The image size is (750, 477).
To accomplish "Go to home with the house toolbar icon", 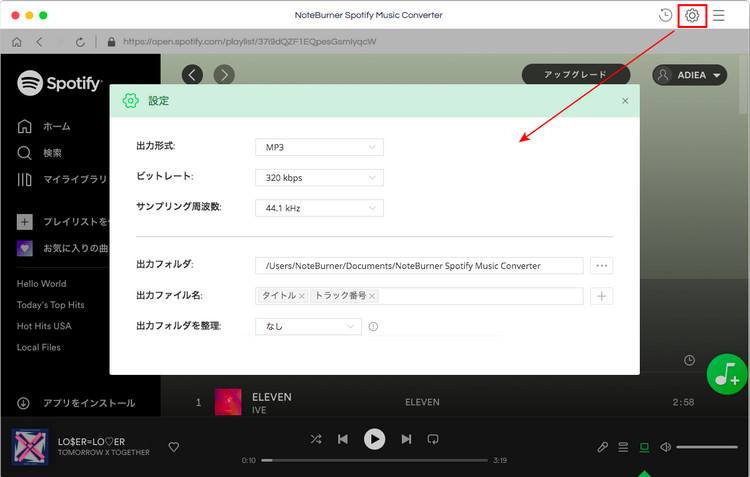I will pos(17,42).
